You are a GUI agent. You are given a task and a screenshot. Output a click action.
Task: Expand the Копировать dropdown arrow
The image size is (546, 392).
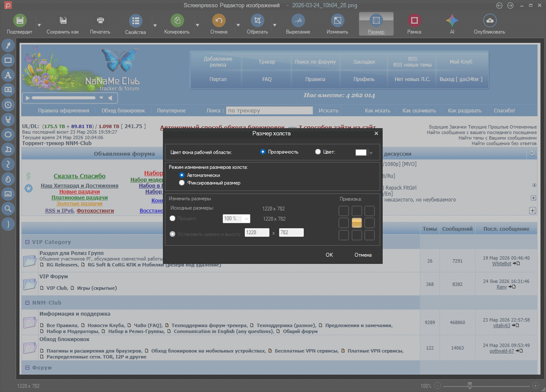click(197, 25)
